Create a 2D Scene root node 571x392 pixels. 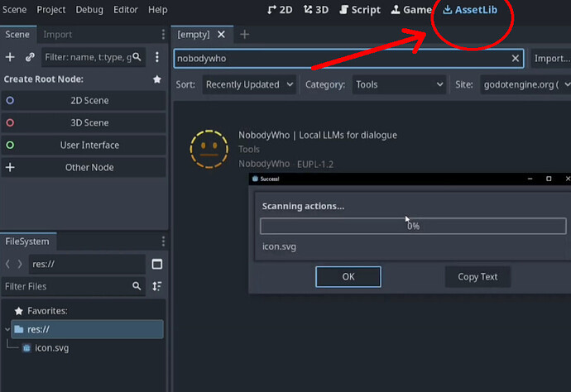[84, 100]
